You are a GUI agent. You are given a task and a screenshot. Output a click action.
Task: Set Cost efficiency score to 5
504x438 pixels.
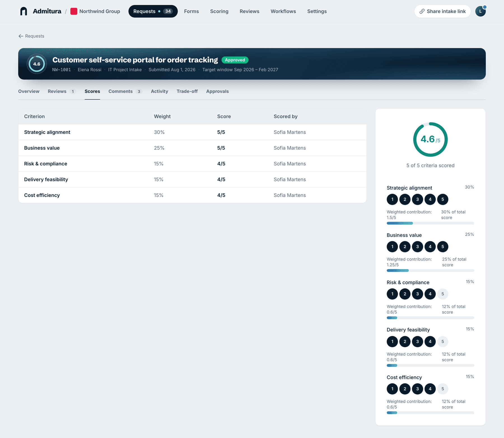443,389
